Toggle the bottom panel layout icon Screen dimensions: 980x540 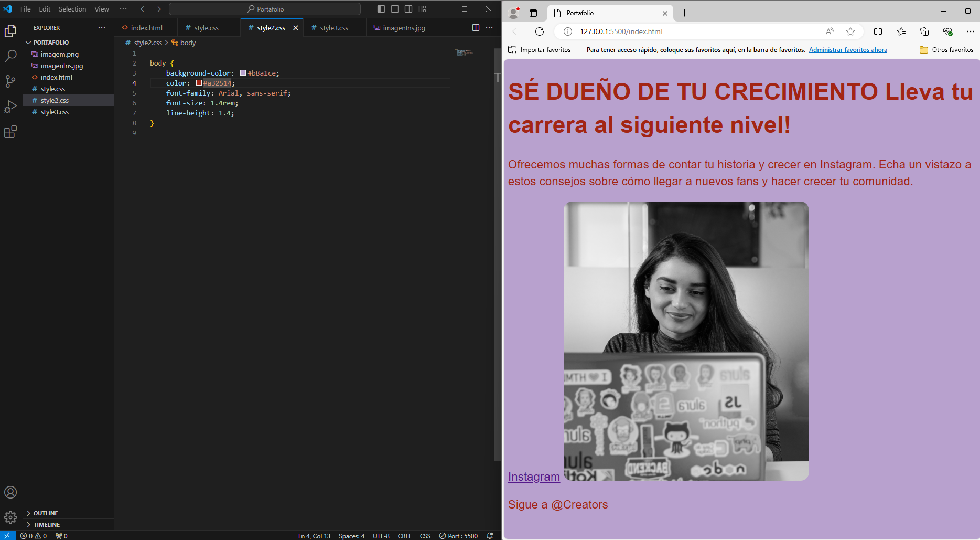[x=395, y=9]
